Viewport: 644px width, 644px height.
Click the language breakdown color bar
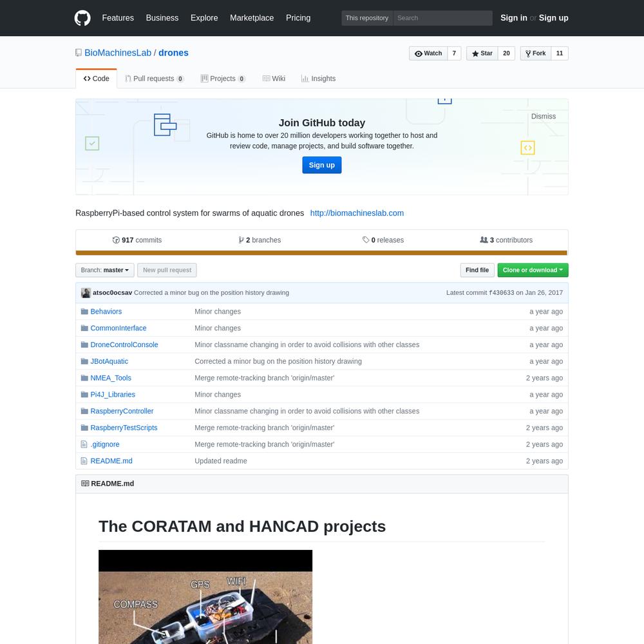tap(321, 253)
